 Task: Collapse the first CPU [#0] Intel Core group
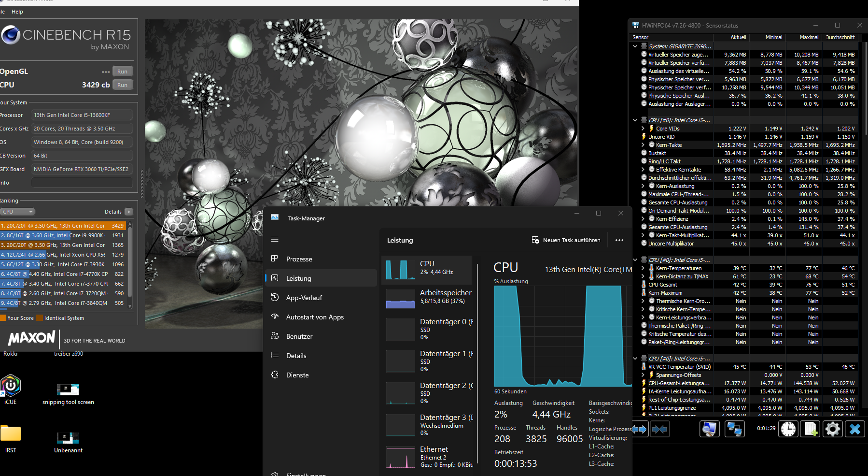tap(635, 120)
